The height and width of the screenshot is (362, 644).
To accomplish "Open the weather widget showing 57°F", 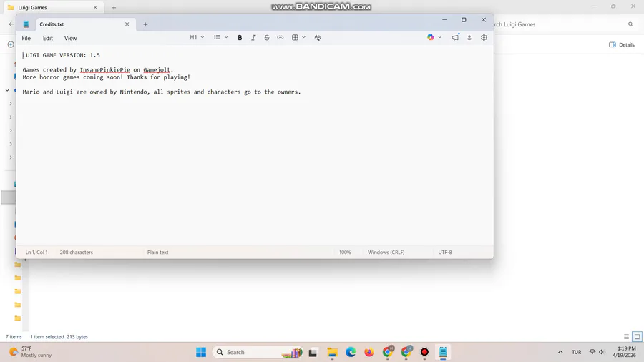I will coord(31,352).
